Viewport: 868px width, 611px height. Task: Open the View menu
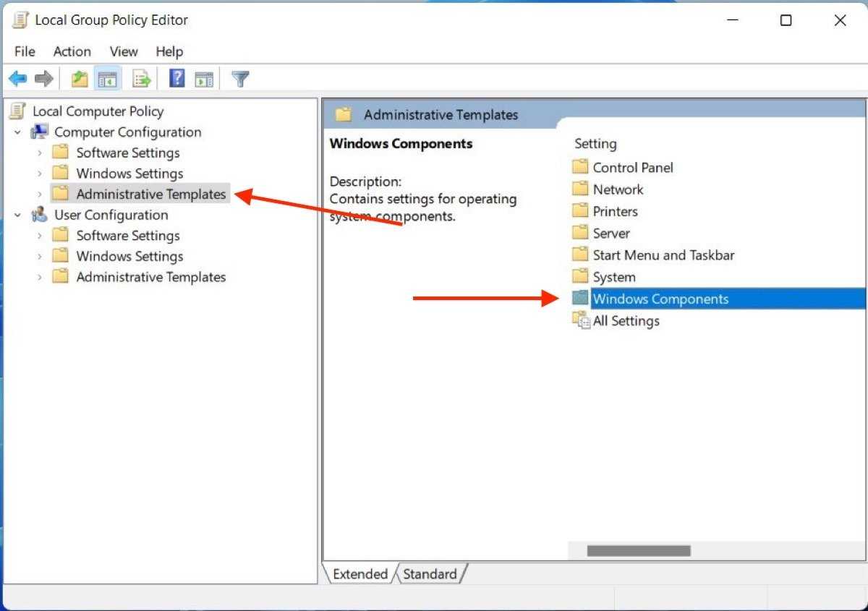pos(124,51)
